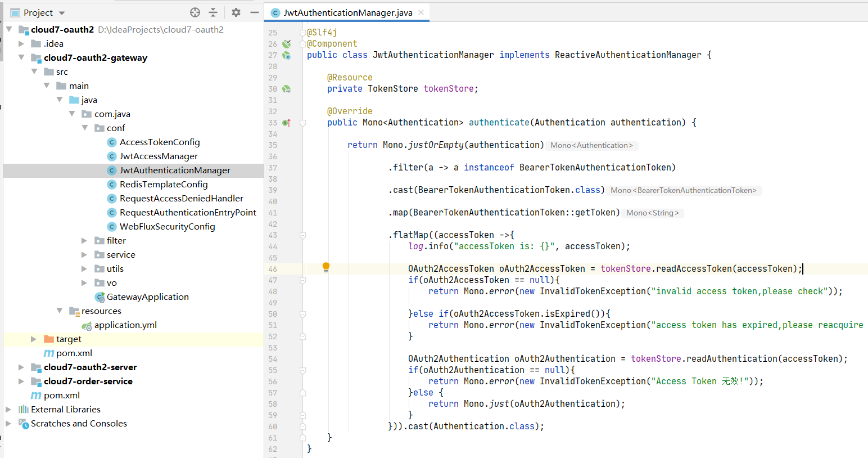Viewport: 868px width, 458px height.
Task: Click the Scratches and Consoles icon
Action: pyautogui.click(x=24, y=424)
